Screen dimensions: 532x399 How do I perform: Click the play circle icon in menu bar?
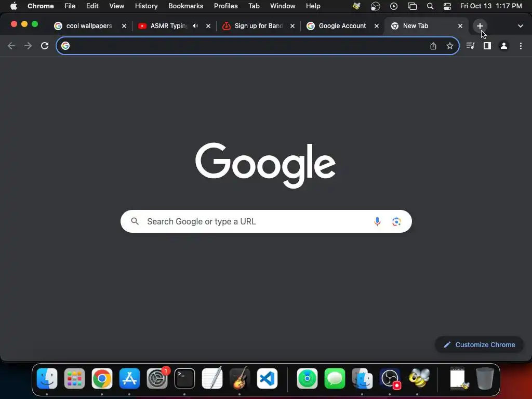394,6
